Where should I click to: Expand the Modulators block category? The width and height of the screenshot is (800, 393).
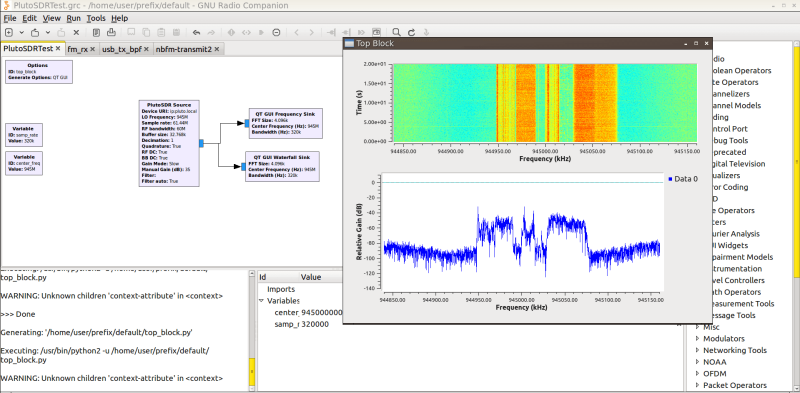(x=697, y=338)
